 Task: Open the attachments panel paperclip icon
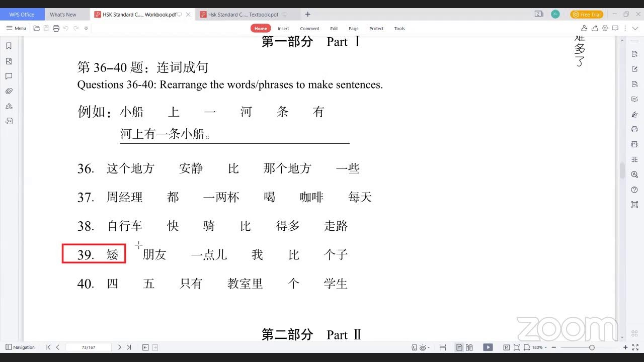tap(9, 91)
